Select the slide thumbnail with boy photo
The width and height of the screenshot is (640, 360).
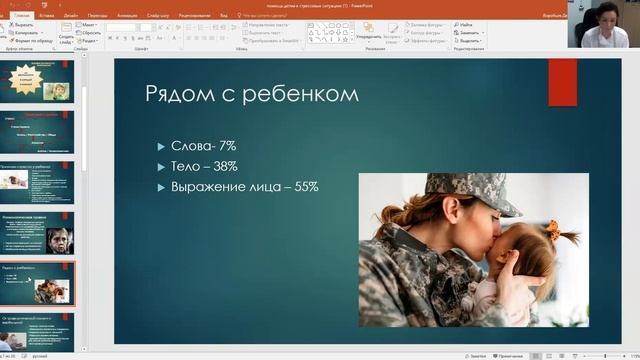pos(37,81)
